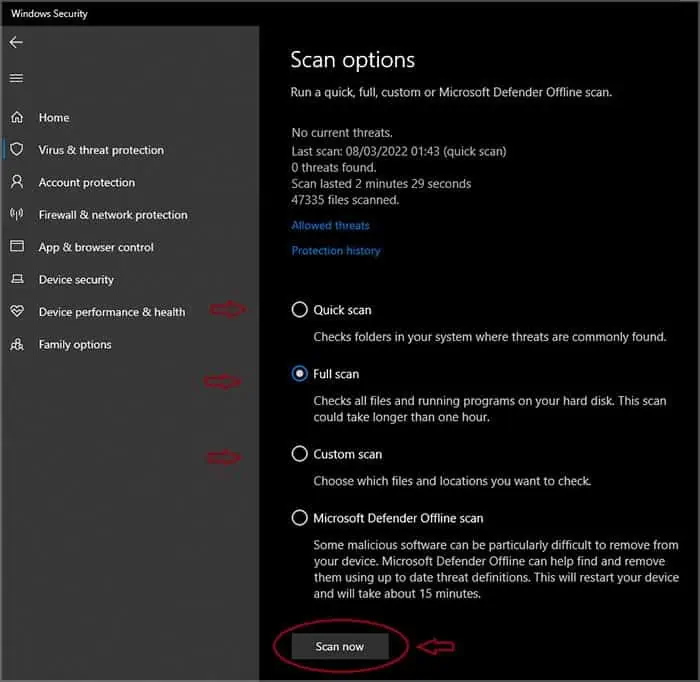The height and width of the screenshot is (682, 700).
Task: Choose the Custom scan radio option
Action: click(x=299, y=454)
